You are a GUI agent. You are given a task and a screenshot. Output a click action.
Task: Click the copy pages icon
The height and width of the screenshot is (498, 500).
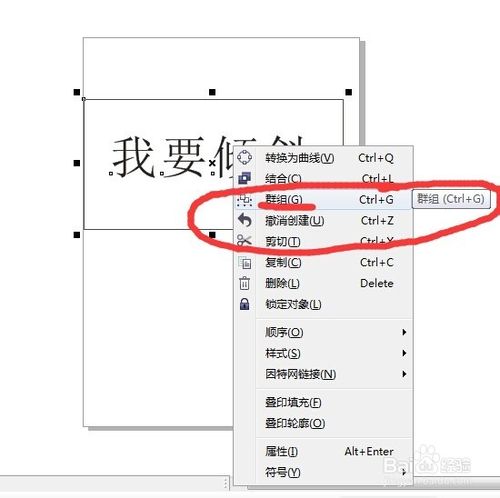[244, 262]
